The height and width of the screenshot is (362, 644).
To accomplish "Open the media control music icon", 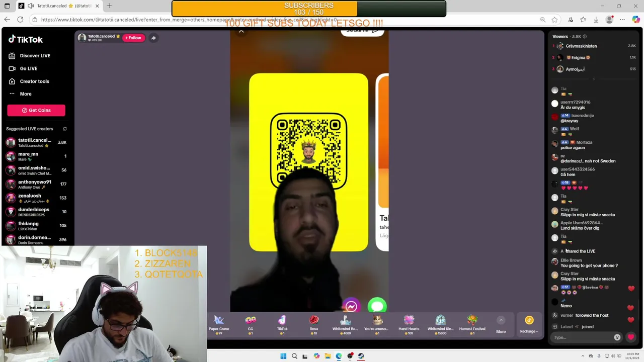I will [571, 20].
